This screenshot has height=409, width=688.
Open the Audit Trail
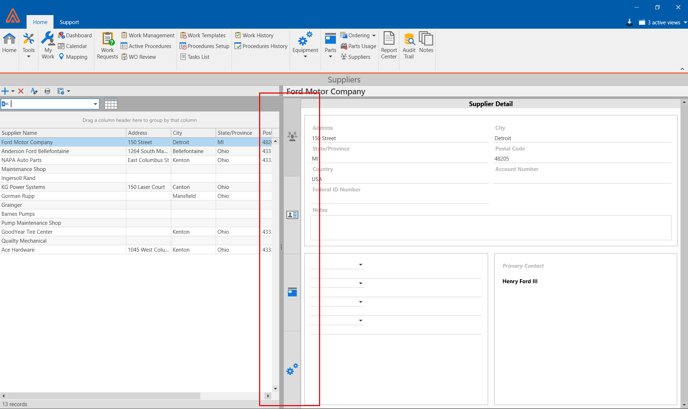pos(409,45)
